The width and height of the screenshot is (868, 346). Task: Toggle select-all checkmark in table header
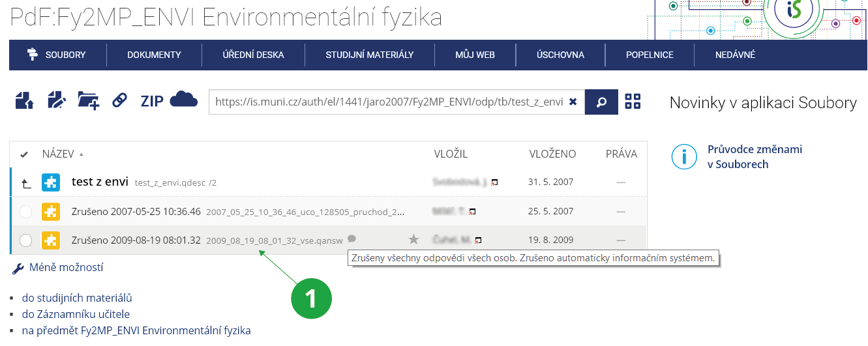coord(24,154)
